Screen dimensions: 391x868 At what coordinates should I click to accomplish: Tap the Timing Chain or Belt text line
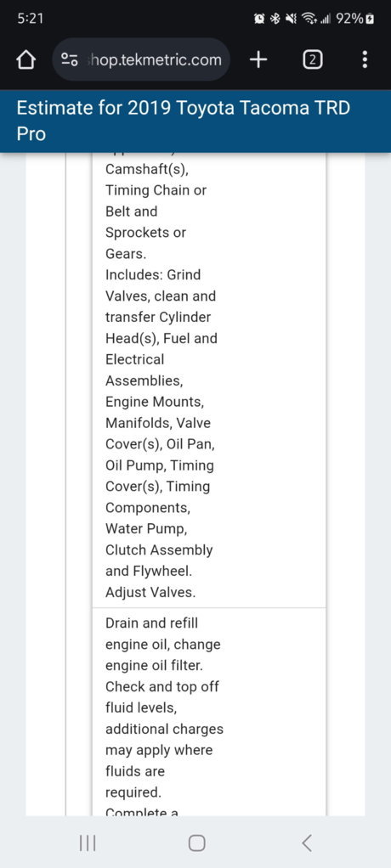156,200
